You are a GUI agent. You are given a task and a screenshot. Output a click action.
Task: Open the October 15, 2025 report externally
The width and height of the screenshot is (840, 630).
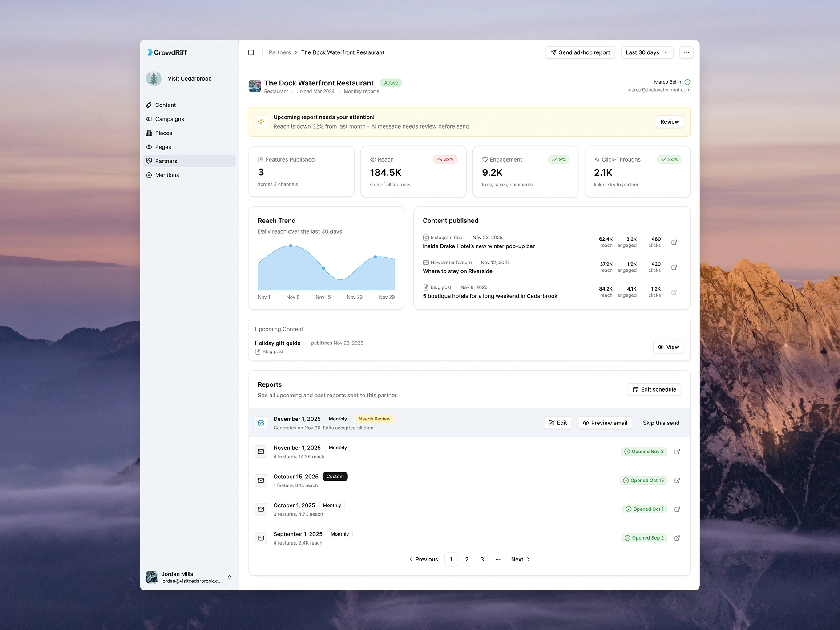coord(677,481)
